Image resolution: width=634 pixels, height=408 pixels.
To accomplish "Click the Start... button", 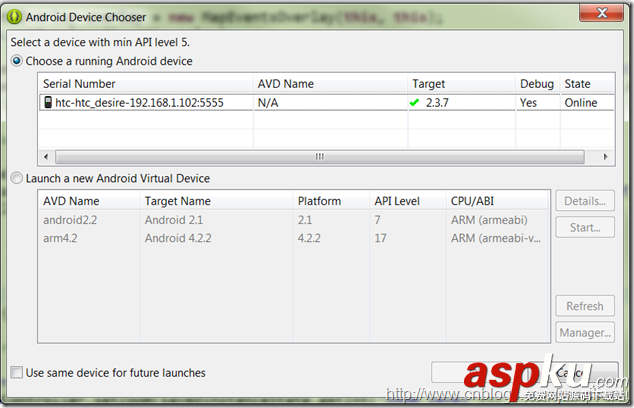I will (585, 227).
